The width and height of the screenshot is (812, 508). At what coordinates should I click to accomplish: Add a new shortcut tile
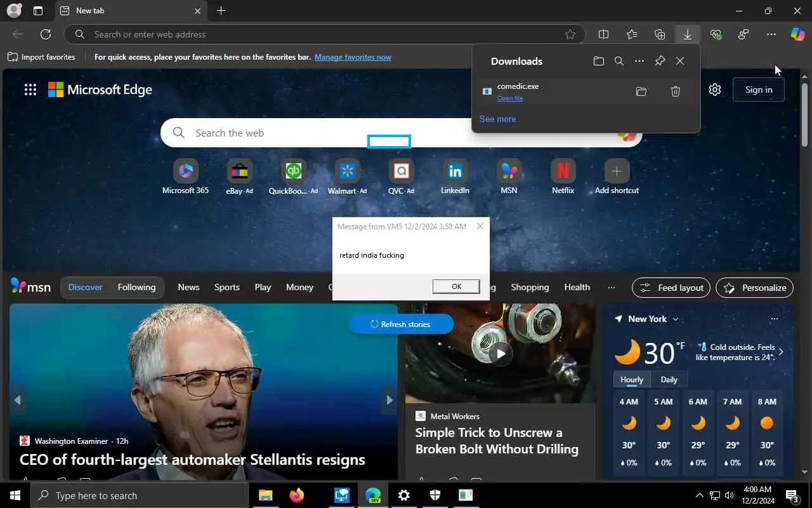point(617,177)
